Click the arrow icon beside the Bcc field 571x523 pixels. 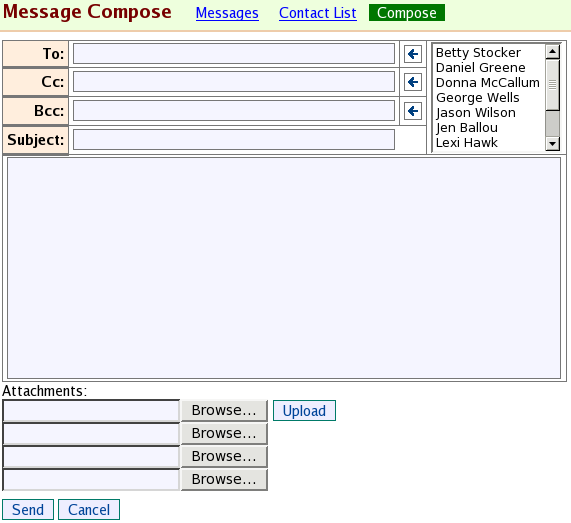pyautogui.click(x=413, y=111)
